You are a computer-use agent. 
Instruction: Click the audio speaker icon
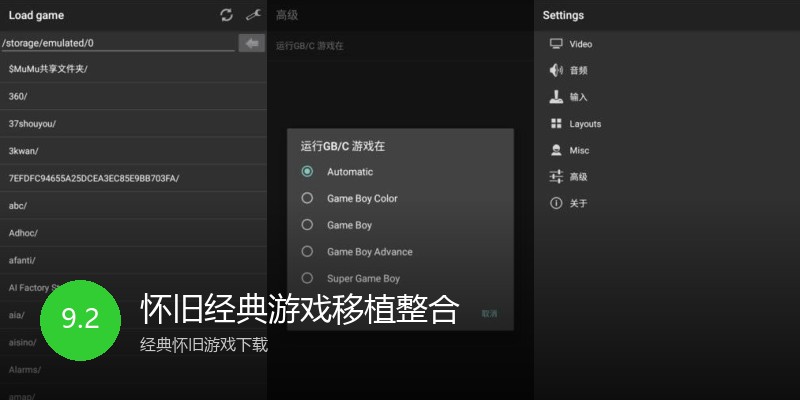[x=556, y=70]
